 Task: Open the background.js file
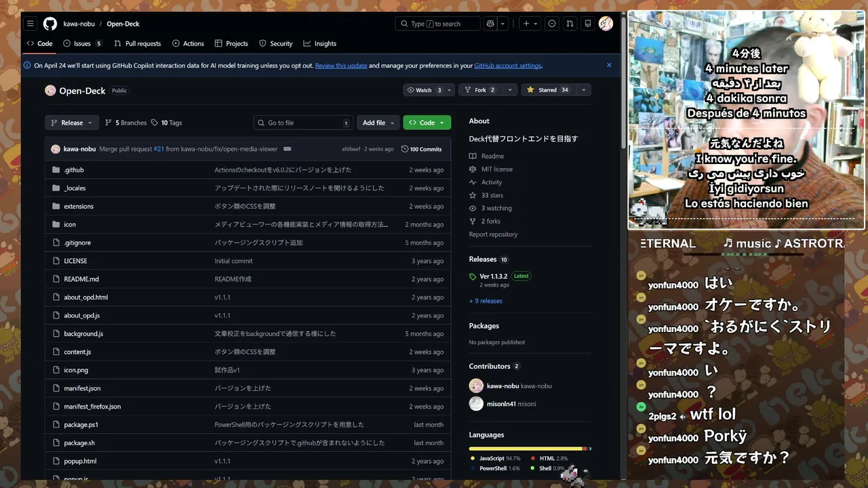[83, 333]
